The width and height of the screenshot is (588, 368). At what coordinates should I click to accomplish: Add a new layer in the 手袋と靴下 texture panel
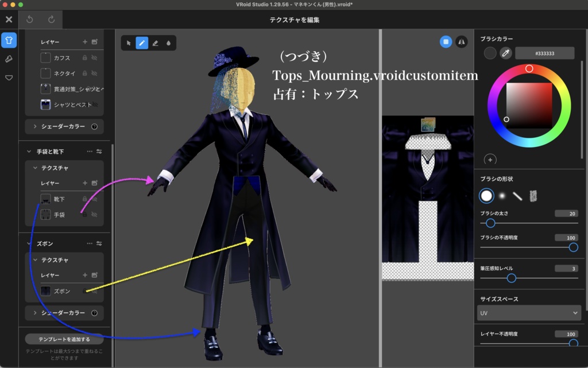pos(85,183)
